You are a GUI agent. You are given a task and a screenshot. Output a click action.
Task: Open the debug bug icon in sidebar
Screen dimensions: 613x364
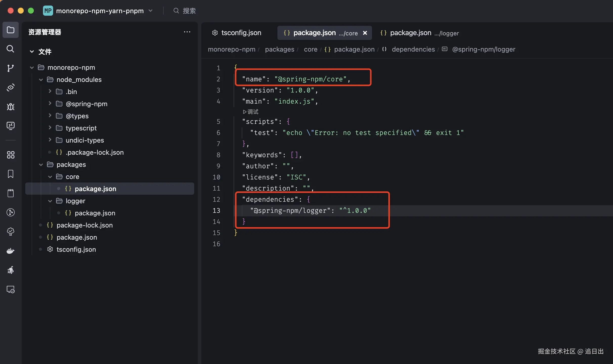pyautogui.click(x=10, y=107)
